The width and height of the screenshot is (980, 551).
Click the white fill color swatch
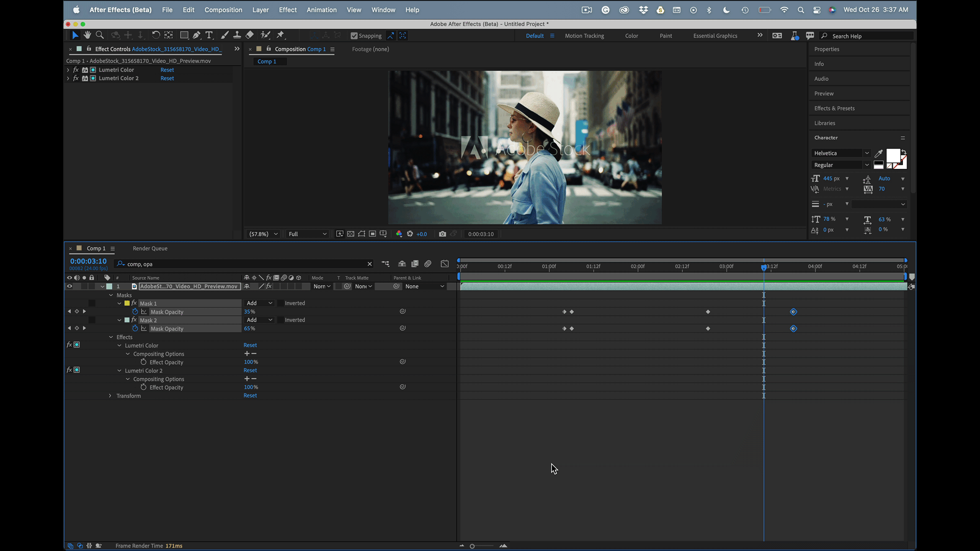[x=893, y=156]
